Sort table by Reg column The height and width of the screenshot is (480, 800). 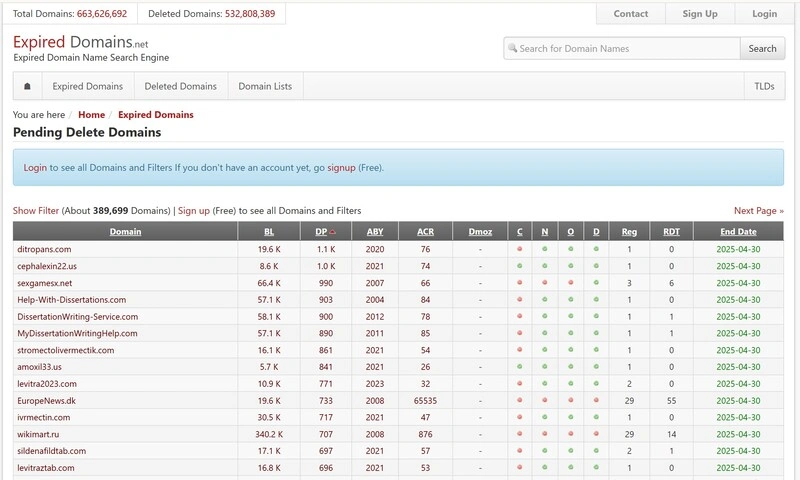(x=629, y=232)
